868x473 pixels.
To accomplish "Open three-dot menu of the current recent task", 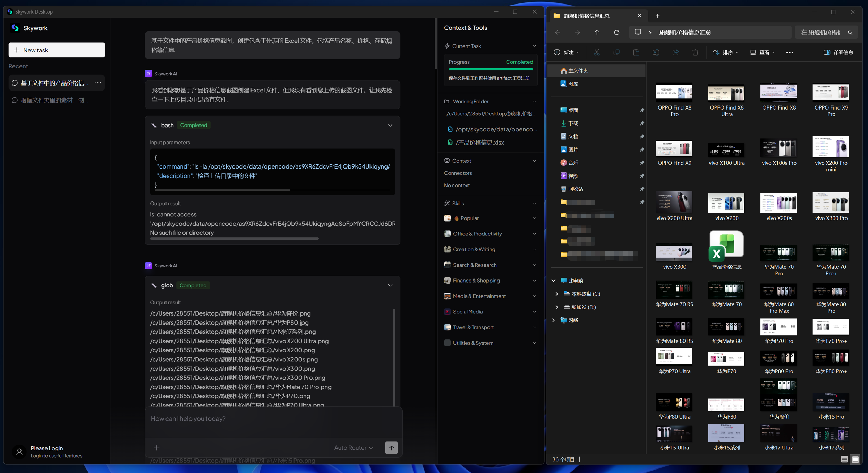I will click(x=98, y=83).
